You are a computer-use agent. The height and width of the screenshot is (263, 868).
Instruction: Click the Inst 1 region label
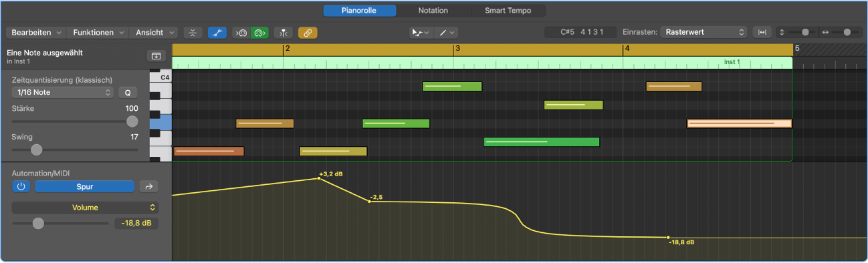point(732,62)
